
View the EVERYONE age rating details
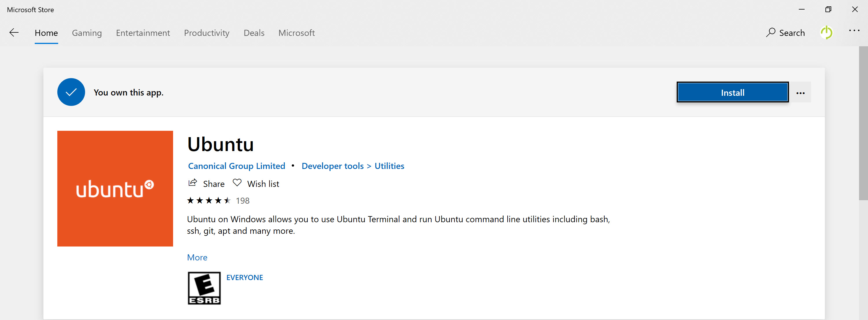tap(245, 277)
